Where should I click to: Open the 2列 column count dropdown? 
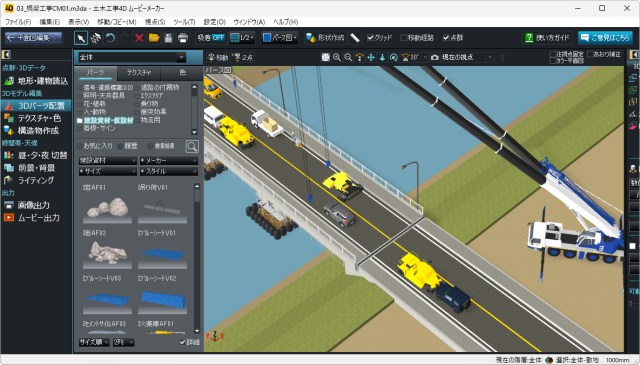point(123,343)
